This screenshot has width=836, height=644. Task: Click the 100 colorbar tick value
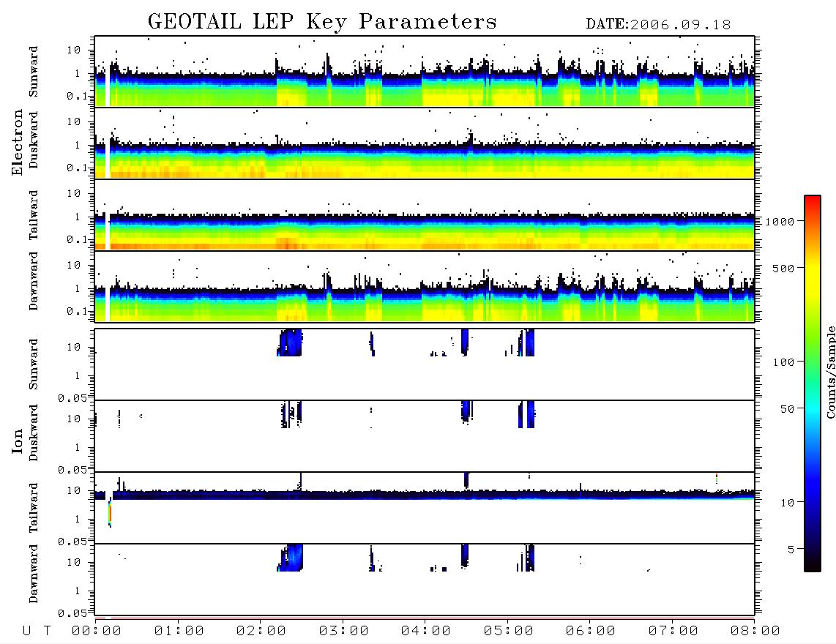[783, 362]
